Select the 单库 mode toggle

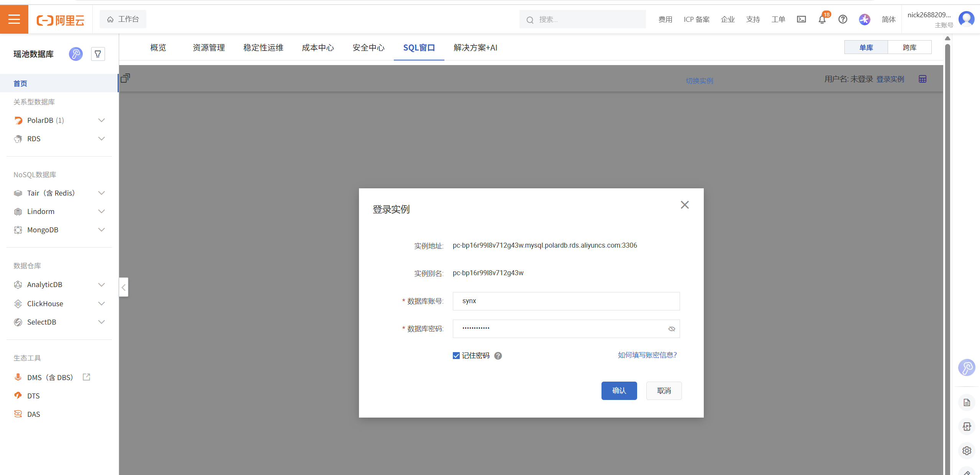pos(866,47)
